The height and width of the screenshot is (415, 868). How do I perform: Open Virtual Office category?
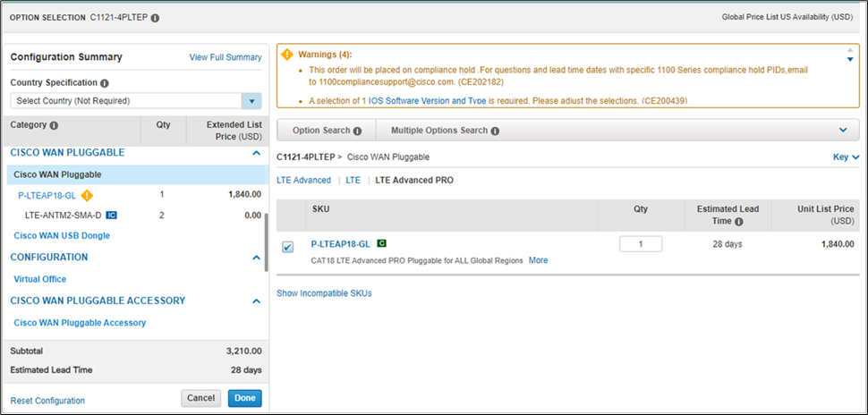pos(40,279)
